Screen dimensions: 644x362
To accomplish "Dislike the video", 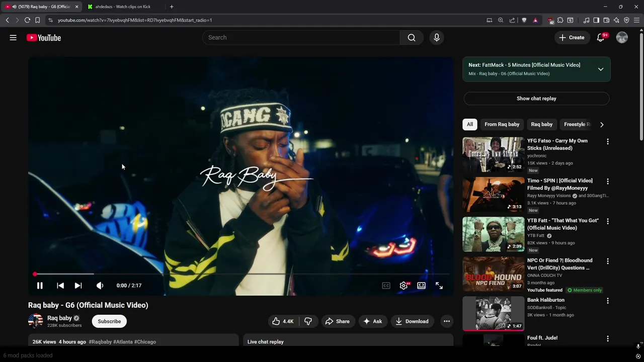I will click(308, 321).
